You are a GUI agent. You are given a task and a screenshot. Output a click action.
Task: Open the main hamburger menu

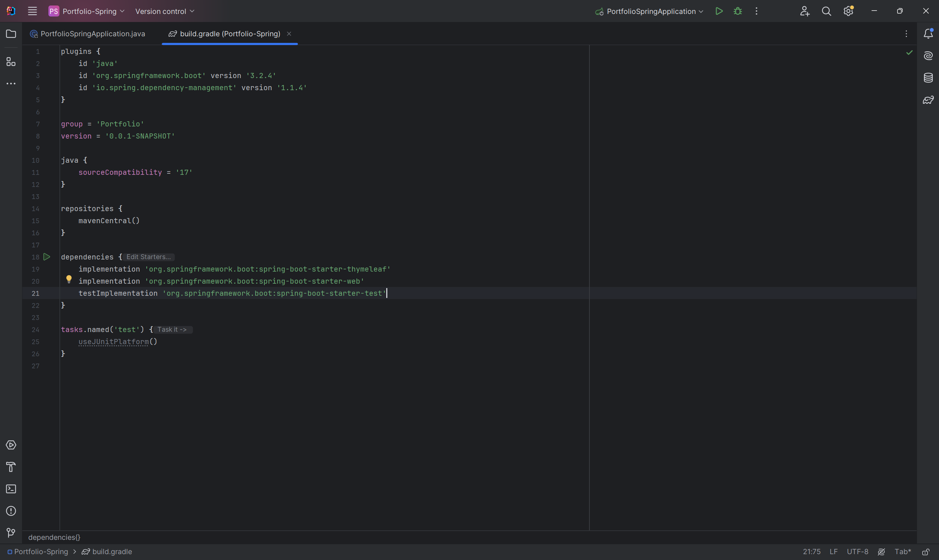33,11
